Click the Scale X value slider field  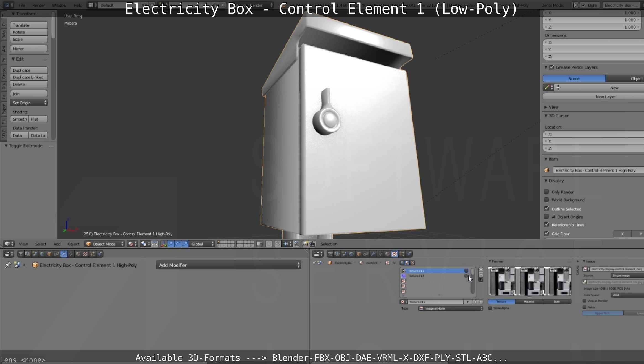[x=592, y=13]
